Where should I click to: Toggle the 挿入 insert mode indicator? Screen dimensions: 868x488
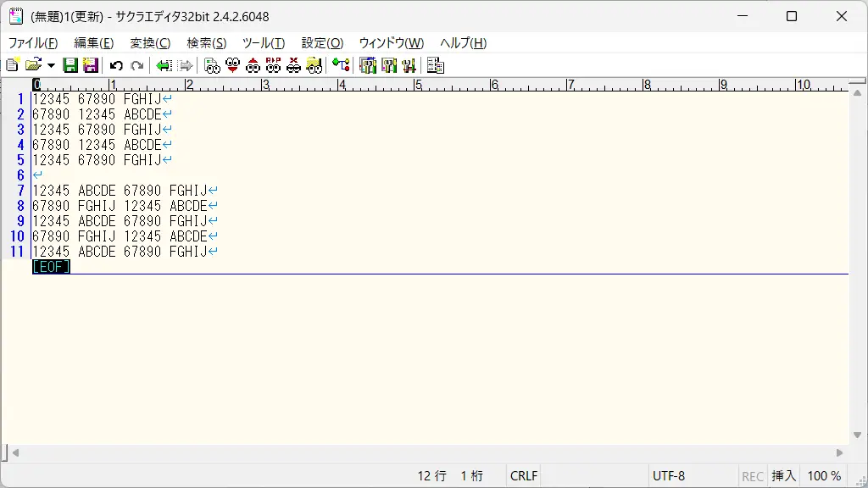tap(783, 476)
